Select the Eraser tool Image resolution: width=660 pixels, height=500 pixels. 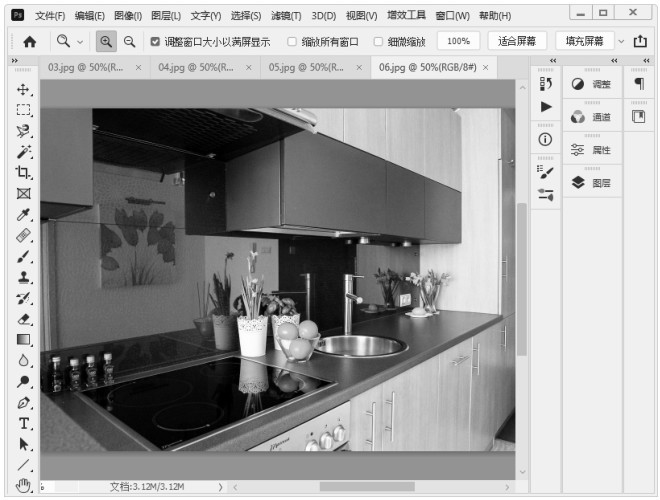click(23, 319)
